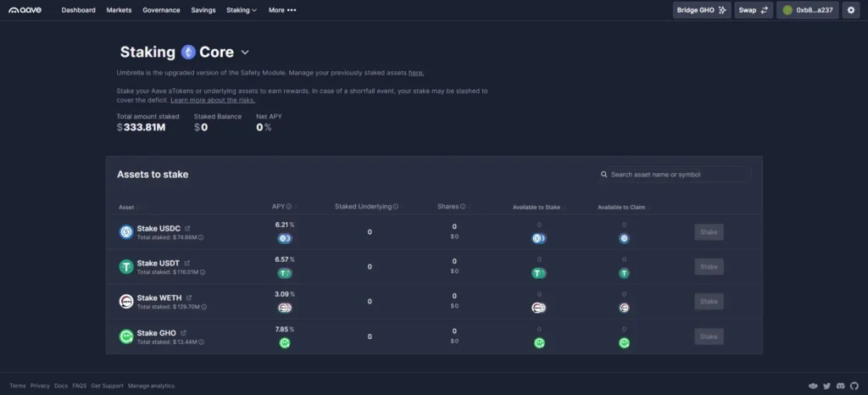The height and width of the screenshot is (395, 868).
Task: Click the Stake button in the WETH row
Action: 709,302
